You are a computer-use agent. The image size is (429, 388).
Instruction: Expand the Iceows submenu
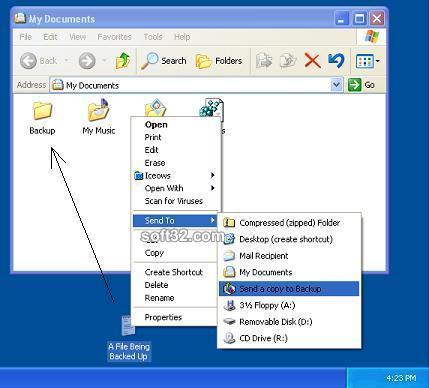click(x=175, y=176)
